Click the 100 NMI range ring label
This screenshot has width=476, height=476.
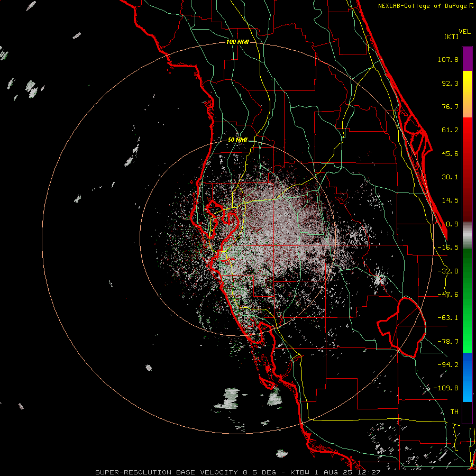(237, 42)
